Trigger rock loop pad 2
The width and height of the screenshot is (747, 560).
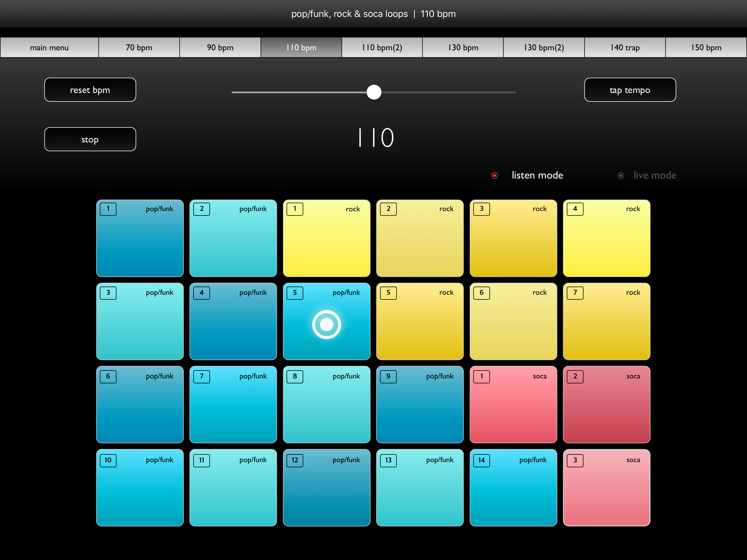(x=420, y=238)
